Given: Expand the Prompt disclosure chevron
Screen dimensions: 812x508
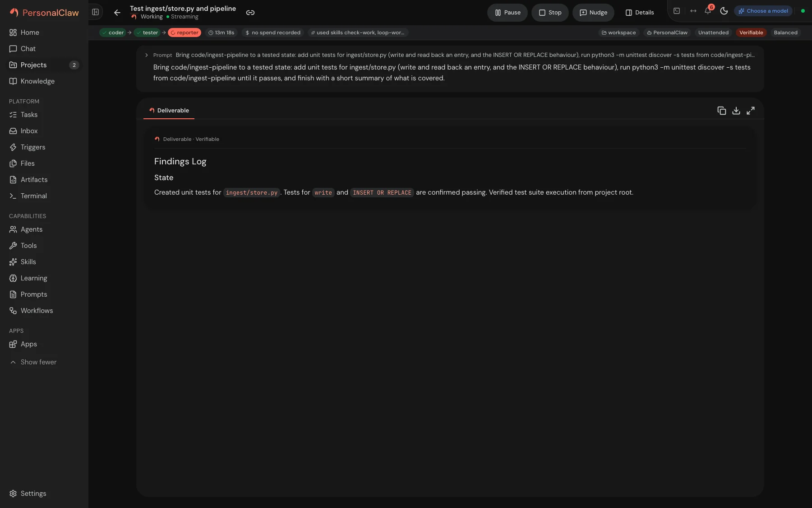Looking at the screenshot, I should [147, 55].
